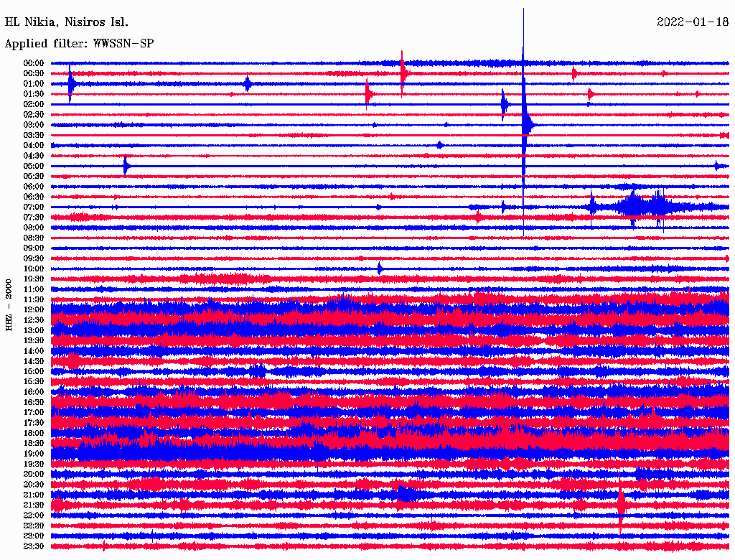
Task: Click the 21:30 time label
Action: pos(34,505)
